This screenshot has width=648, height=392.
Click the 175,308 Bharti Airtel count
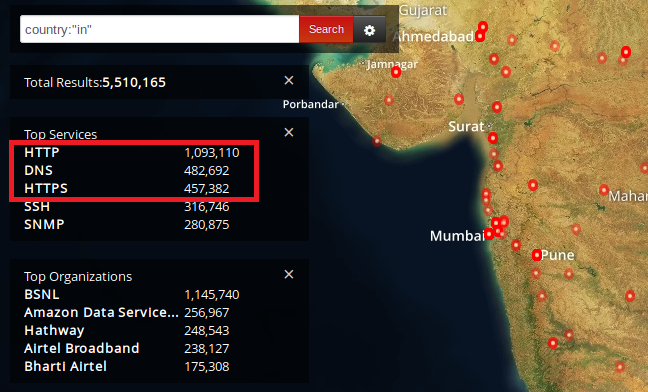[207, 367]
